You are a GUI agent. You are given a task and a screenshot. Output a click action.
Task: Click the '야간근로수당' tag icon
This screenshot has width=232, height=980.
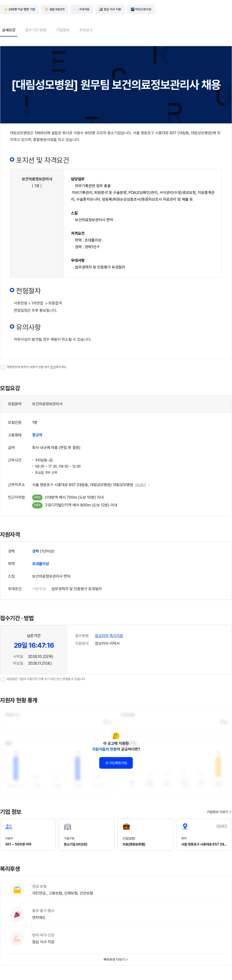tap(133, 9)
